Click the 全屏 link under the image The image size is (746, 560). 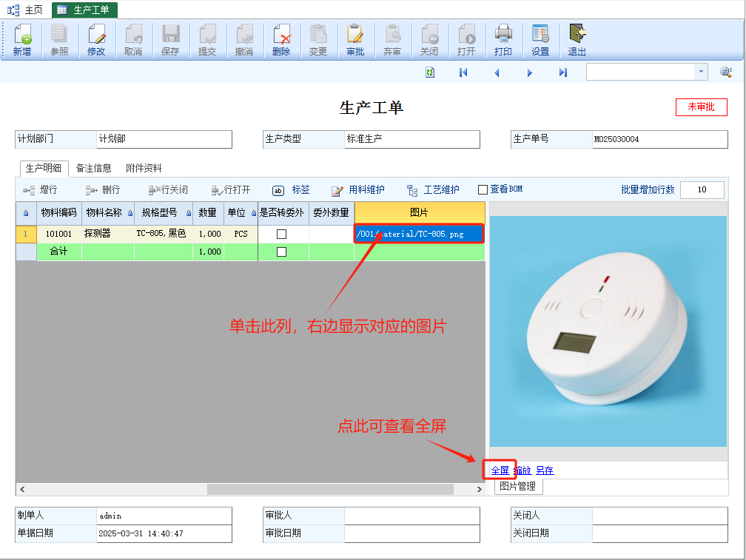coord(500,470)
